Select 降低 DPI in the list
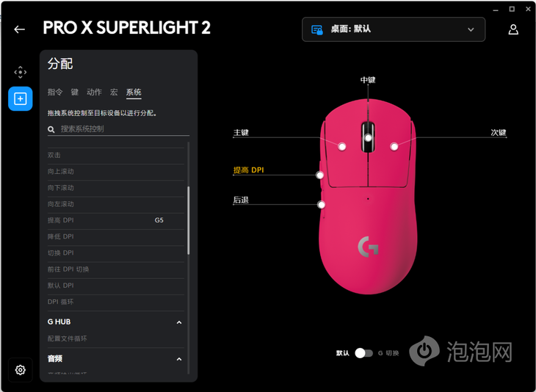Screen dimensions: 536x392 click(116, 236)
